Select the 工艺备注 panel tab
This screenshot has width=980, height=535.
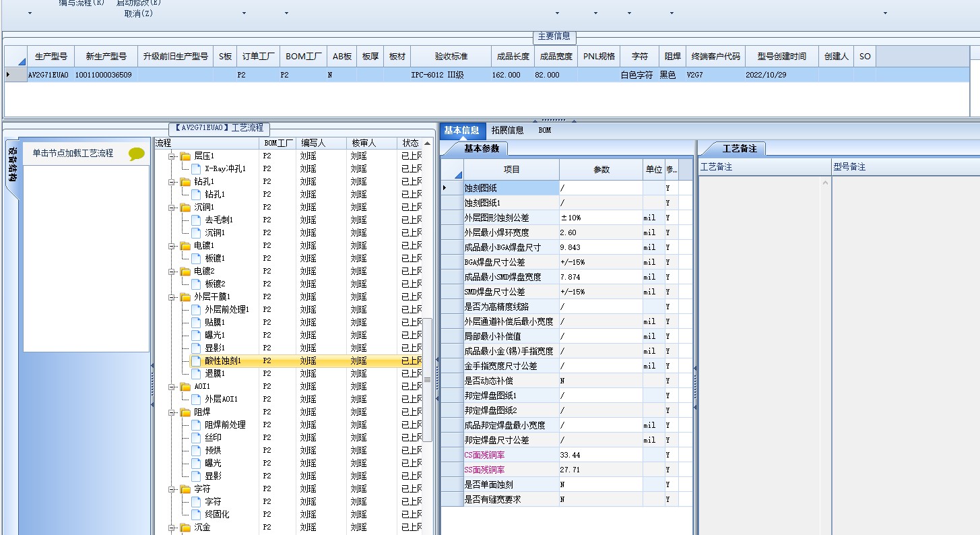(739, 148)
